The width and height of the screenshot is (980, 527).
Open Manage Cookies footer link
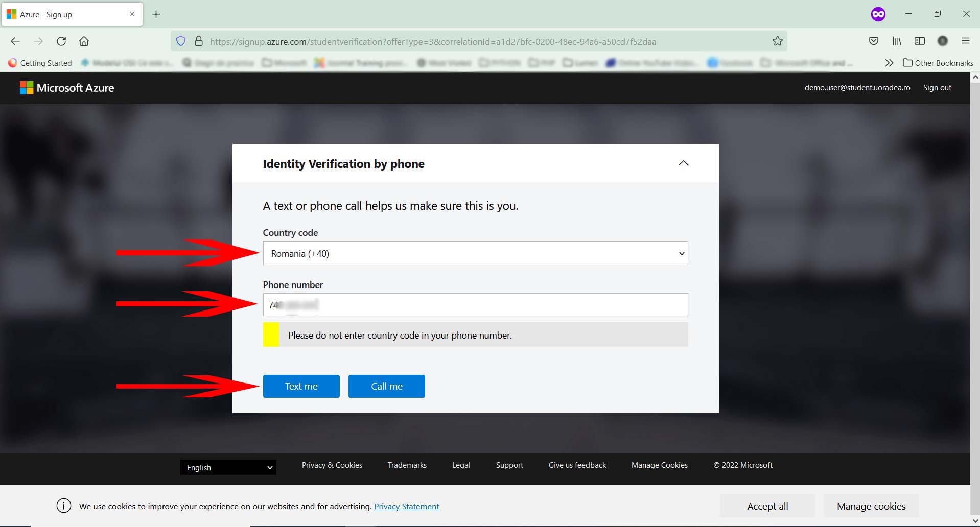pos(659,465)
